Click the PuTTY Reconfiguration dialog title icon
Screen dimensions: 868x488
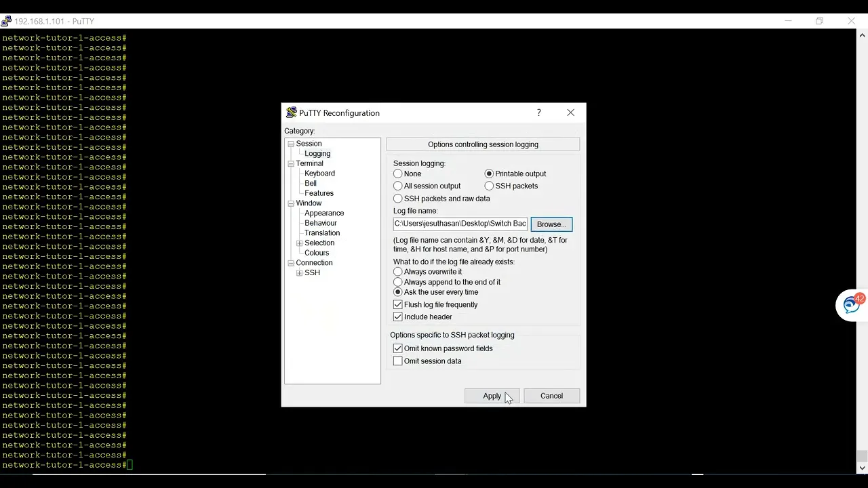[x=292, y=113]
